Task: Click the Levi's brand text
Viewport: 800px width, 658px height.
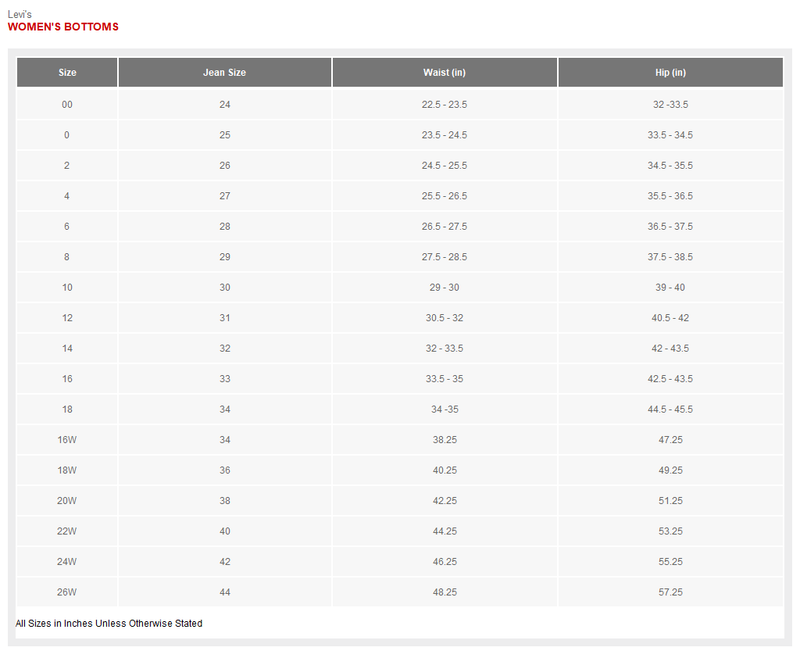Action: 20,14
